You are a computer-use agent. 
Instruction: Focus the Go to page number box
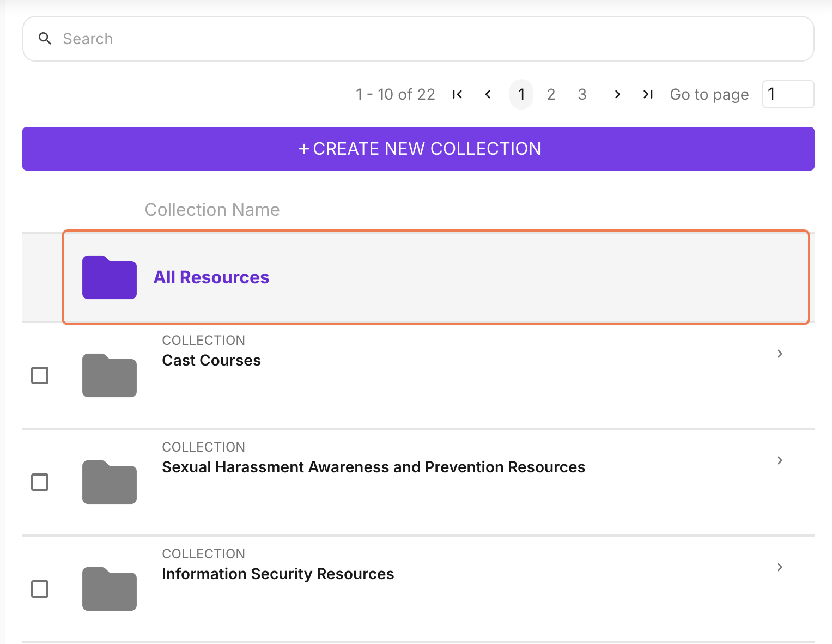click(x=788, y=94)
